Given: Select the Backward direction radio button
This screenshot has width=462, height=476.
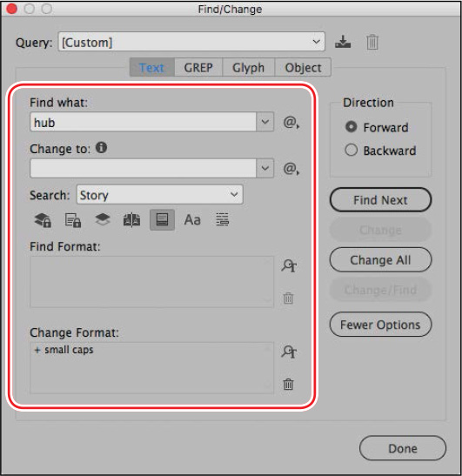Looking at the screenshot, I should pos(352,150).
